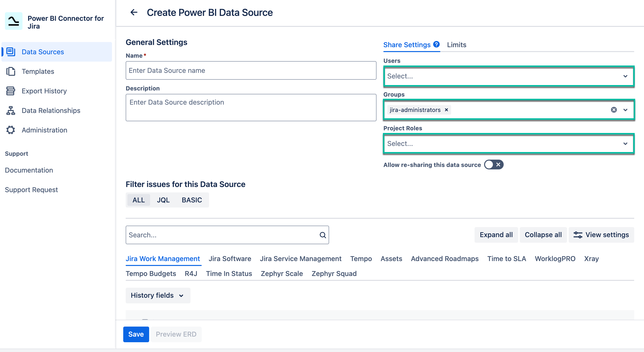Viewport: 644px width, 352px height.
Task: Click the Power BI Connector logo
Action: [x=14, y=21]
